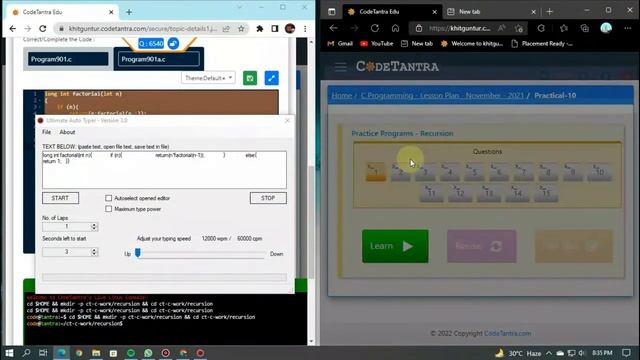The image size is (640, 360).
Task: Click the green save icon in the code editor
Action: 250,78
